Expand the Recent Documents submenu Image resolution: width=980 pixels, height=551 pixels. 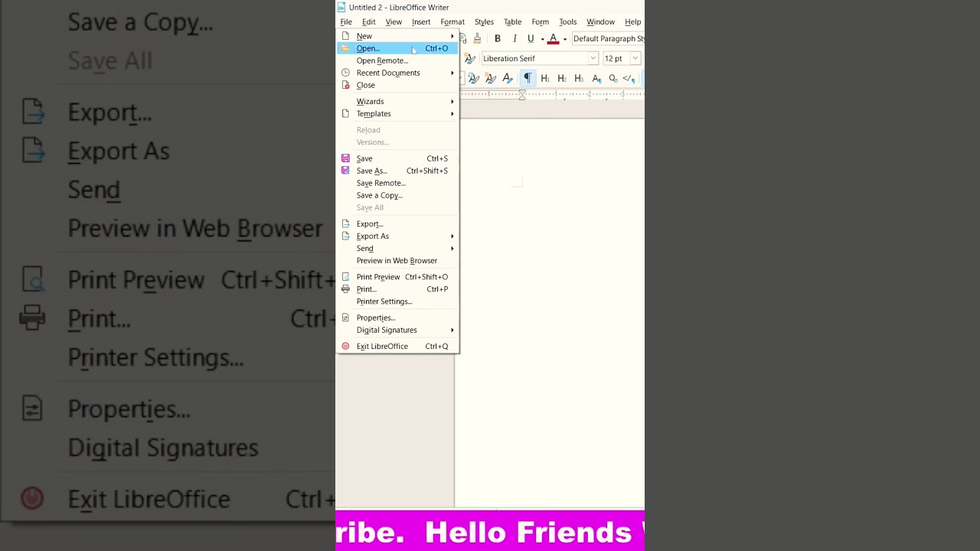click(x=397, y=73)
